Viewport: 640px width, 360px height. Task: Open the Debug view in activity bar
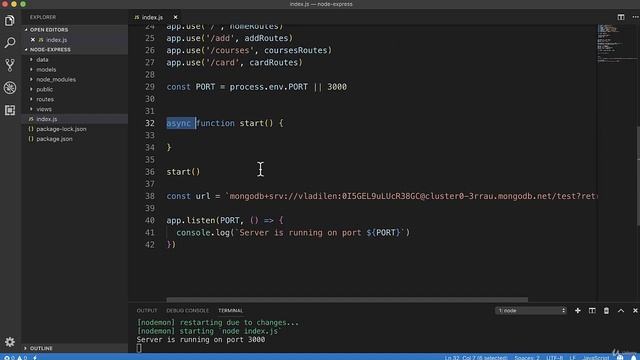(x=10, y=87)
